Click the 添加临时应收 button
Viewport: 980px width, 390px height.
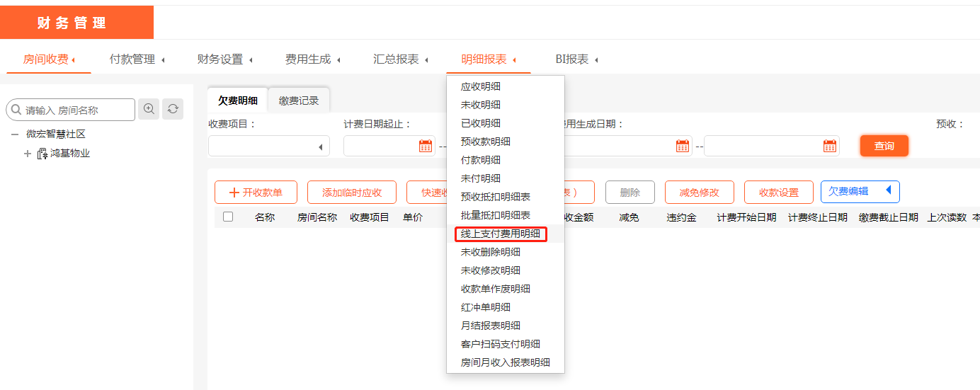click(x=352, y=193)
